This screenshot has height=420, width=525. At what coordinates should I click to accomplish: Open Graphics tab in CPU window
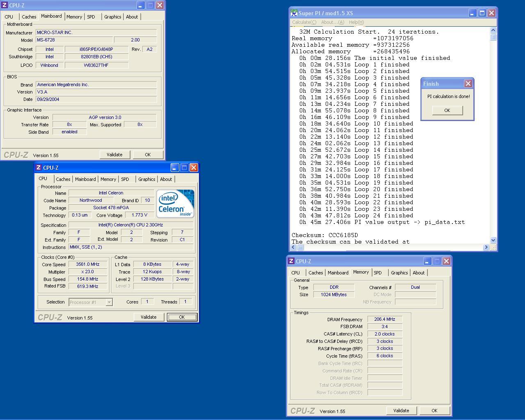(x=146, y=179)
